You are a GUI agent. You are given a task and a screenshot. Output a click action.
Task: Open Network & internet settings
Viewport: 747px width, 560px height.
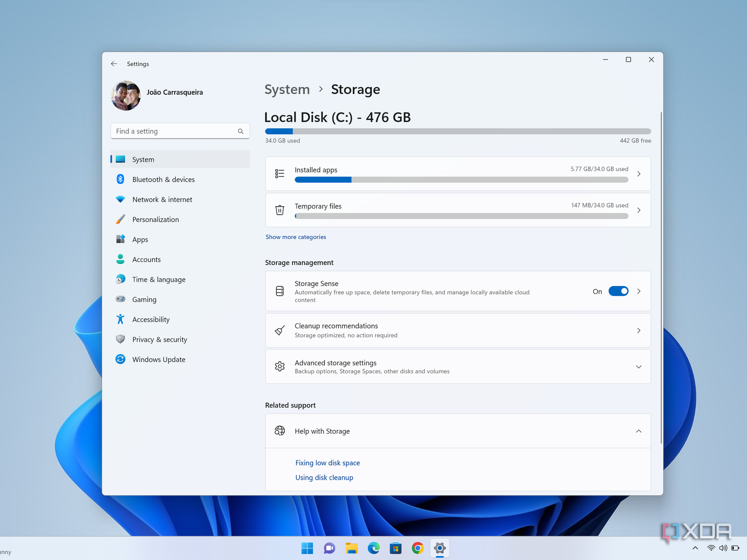[162, 200]
